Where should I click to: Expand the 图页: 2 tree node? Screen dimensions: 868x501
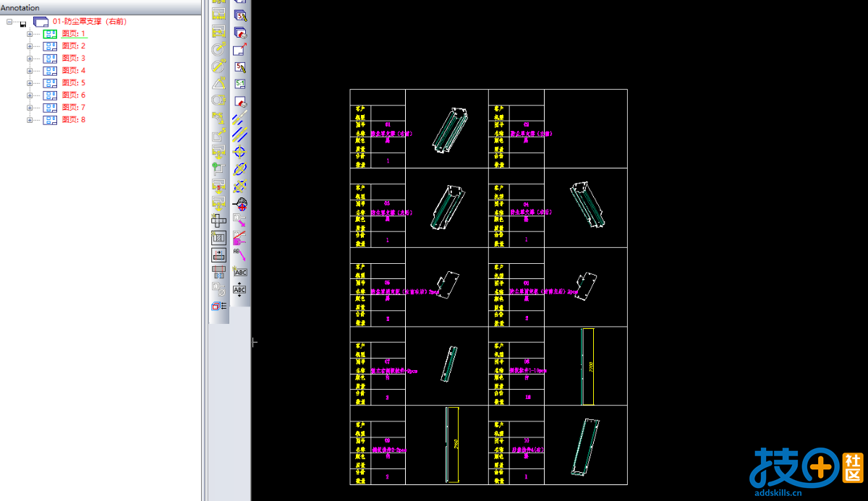(x=30, y=46)
